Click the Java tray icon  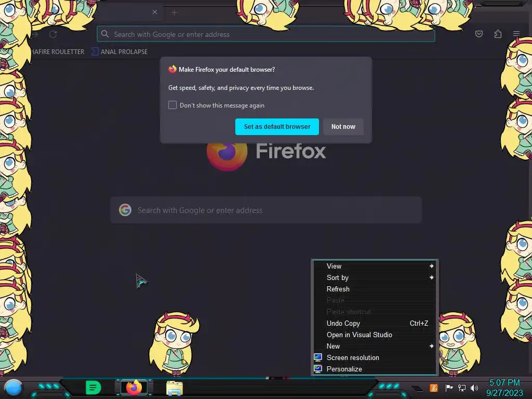pos(434,388)
